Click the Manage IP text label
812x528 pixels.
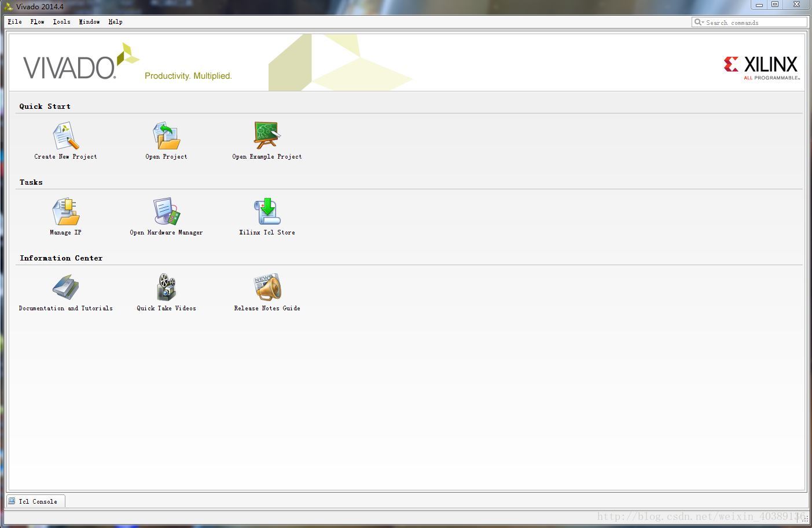coord(65,233)
